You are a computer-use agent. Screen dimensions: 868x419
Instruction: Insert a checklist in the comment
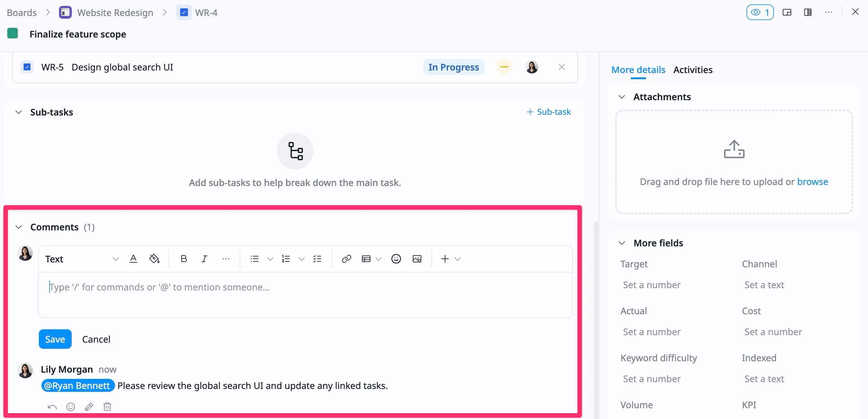click(317, 259)
